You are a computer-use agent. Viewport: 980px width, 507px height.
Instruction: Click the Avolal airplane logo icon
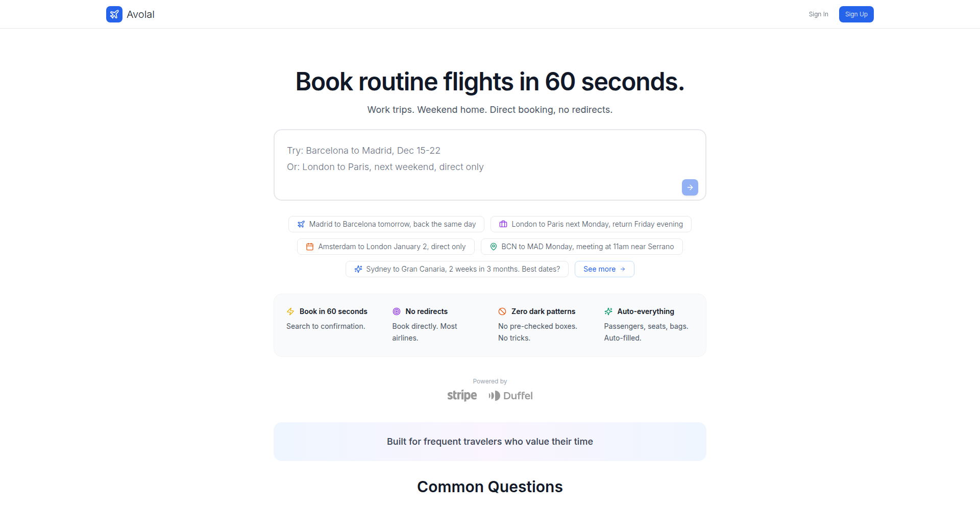tap(114, 14)
